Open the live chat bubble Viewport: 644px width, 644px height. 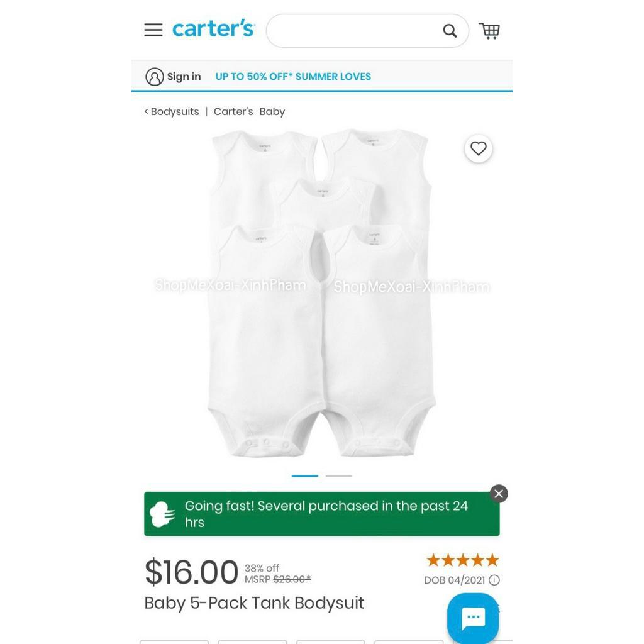(x=473, y=618)
